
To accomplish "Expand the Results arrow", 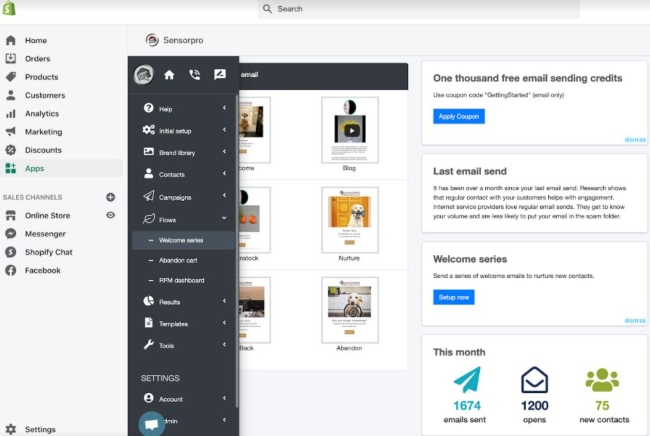I will [224, 301].
